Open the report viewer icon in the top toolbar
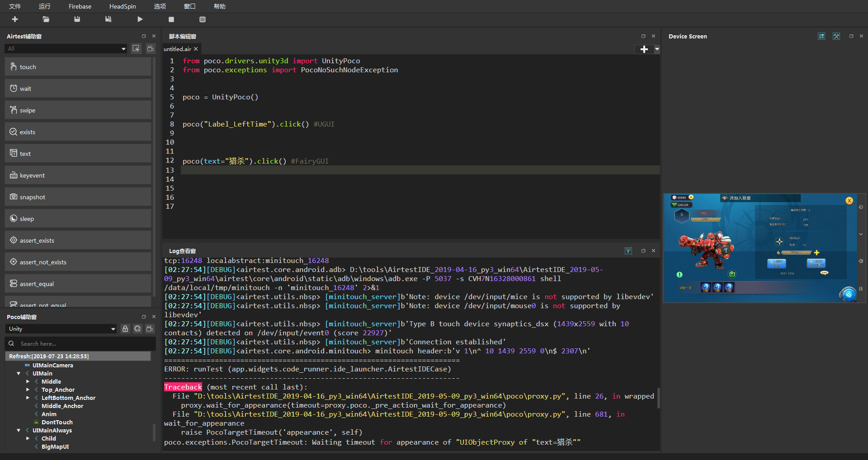This screenshot has height=460, width=868. point(203,19)
